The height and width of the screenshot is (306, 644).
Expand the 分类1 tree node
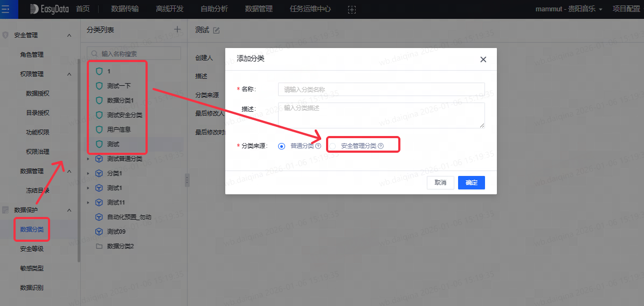(x=88, y=173)
